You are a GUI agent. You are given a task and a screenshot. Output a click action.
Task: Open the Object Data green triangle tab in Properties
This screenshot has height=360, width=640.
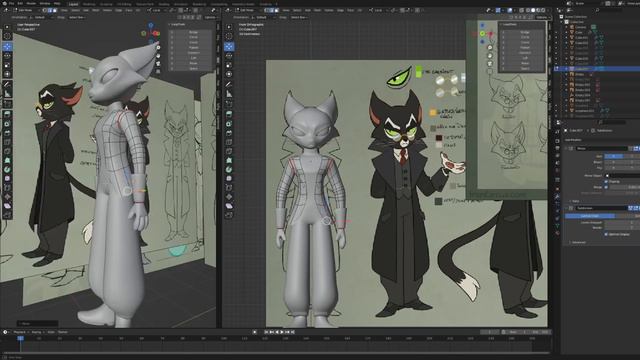click(557, 226)
